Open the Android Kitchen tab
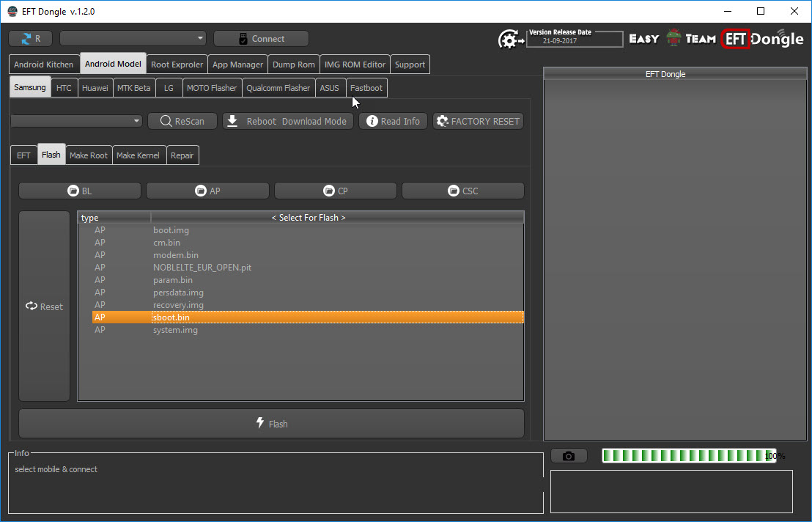This screenshot has height=522, width=812. pyautogui.click(x=44, y=65)
